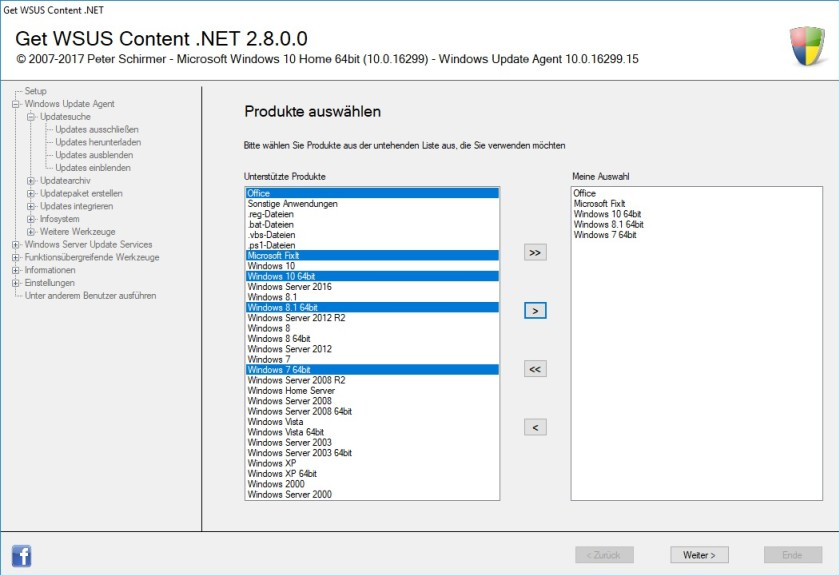Open Updates herunterladen tree item
The width and height of the screenshot is (839, 575).
tap(98, 142)
